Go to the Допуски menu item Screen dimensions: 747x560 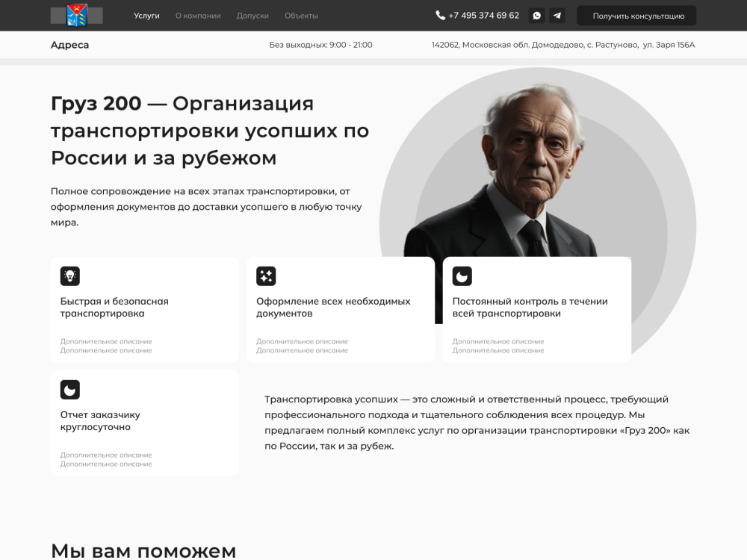(x=252, y=16)
